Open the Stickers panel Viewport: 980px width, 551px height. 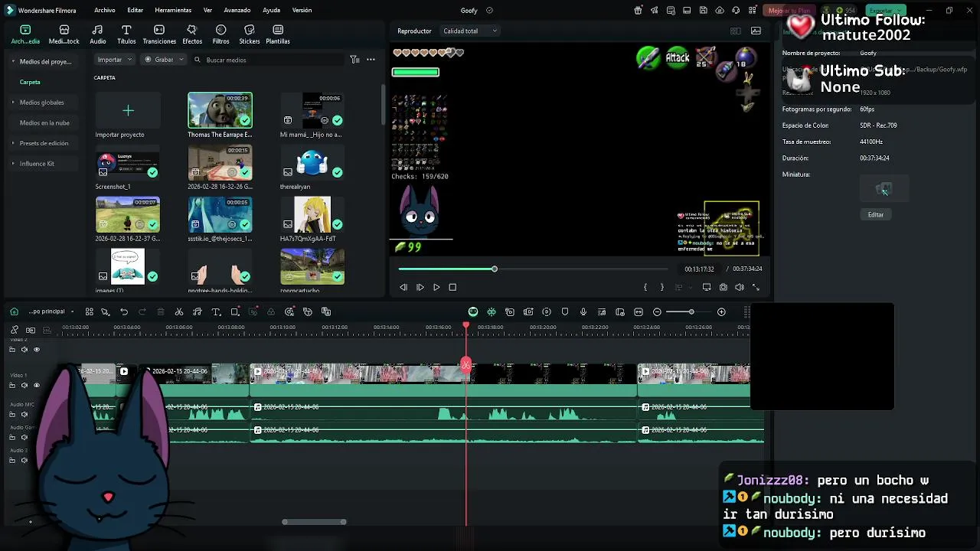[x=249, y=34]
